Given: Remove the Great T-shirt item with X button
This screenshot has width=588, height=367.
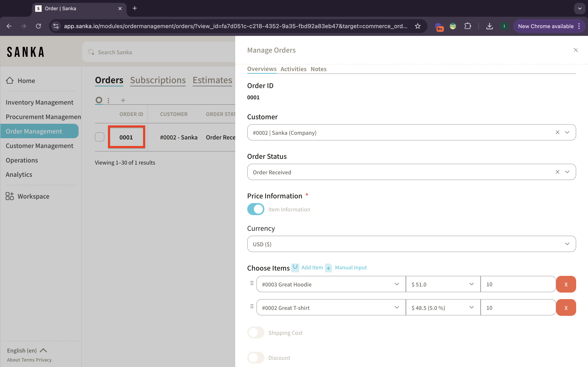Looking at the screenshot, I should point(566,307).
